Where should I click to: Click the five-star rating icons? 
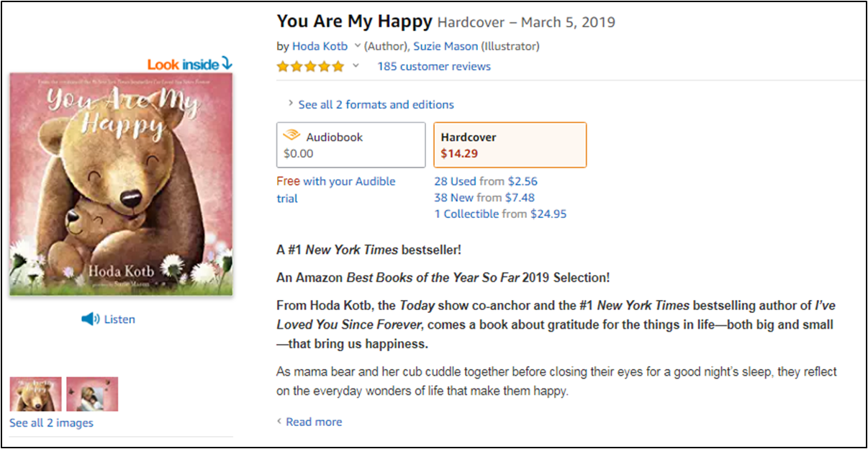pos(310,66)
